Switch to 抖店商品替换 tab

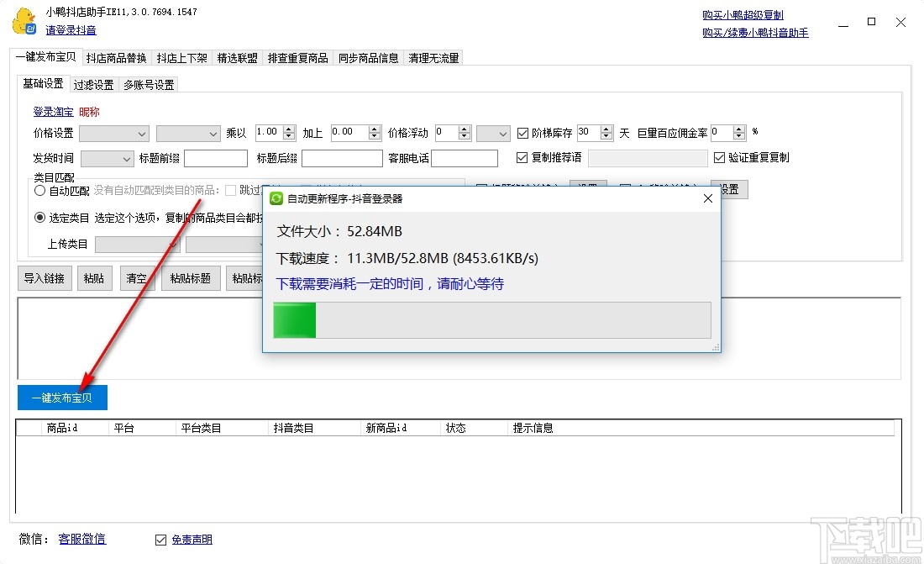pos(116,58)
